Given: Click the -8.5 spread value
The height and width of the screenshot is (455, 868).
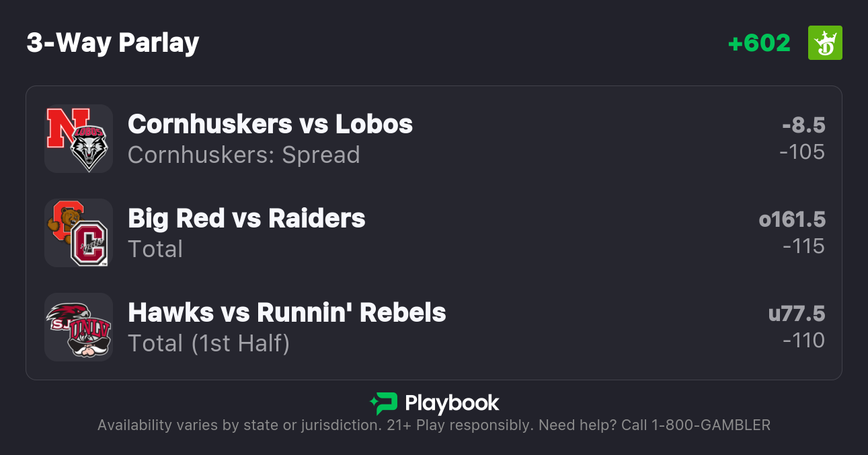Looking at the screenshot, I should (803, 125).
